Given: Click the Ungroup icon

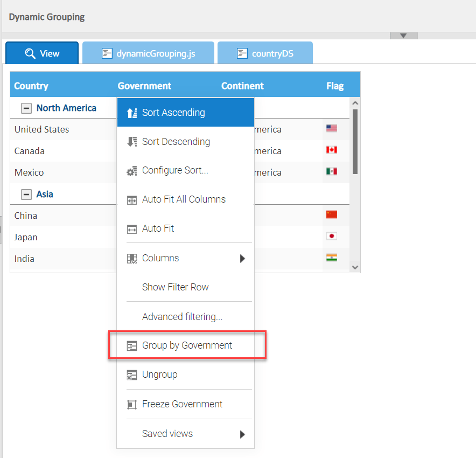Looking at the screenshot, I should click(x=132, y=374).
